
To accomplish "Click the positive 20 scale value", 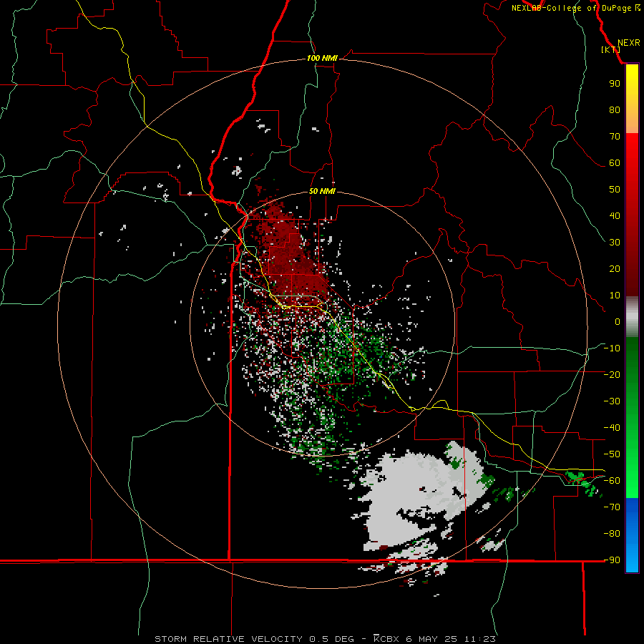I will click(615, 268).
